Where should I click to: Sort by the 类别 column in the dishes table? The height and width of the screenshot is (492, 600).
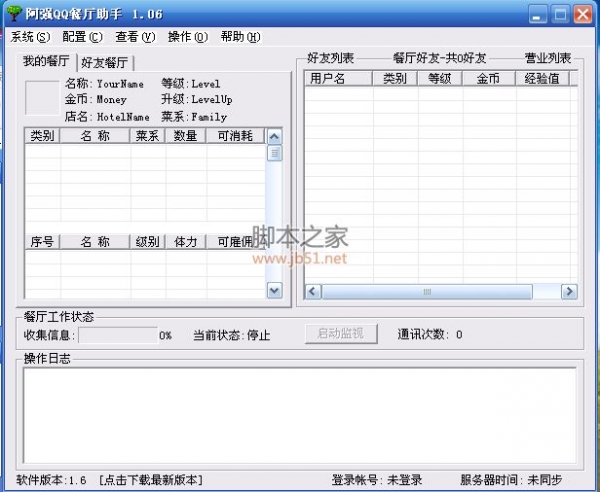coord(42,135)
